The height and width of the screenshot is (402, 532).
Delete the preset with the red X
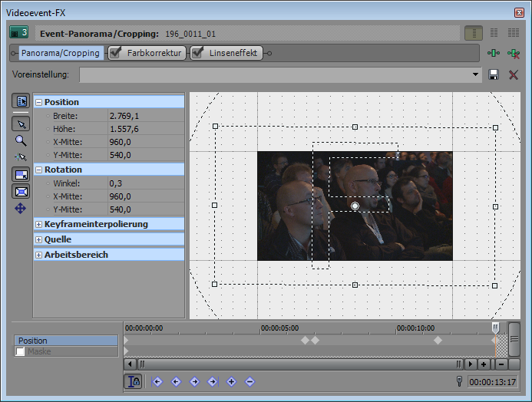[x=514, y=74]
